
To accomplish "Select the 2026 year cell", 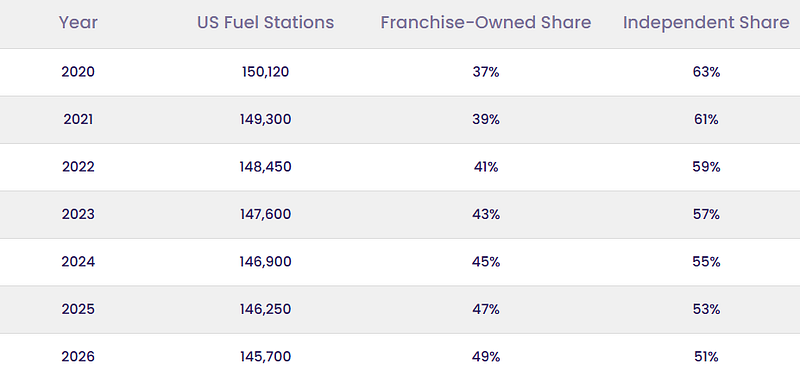I will (78, 357).
